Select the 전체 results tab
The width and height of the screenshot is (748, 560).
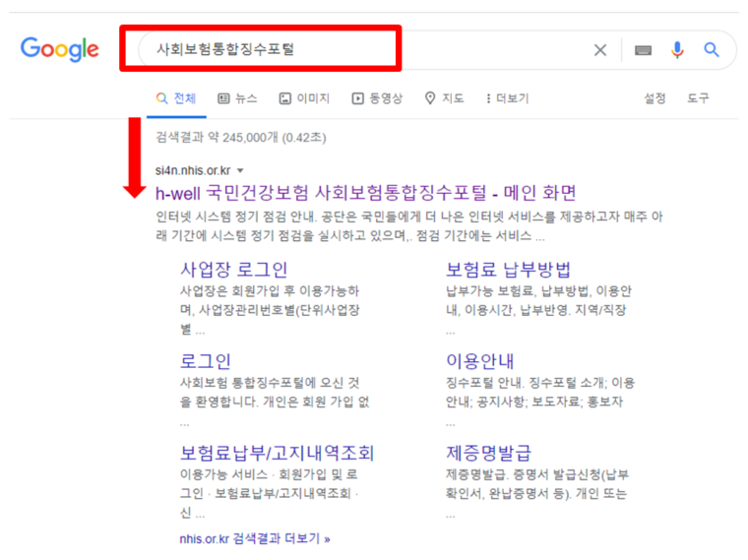pos(176,98)
